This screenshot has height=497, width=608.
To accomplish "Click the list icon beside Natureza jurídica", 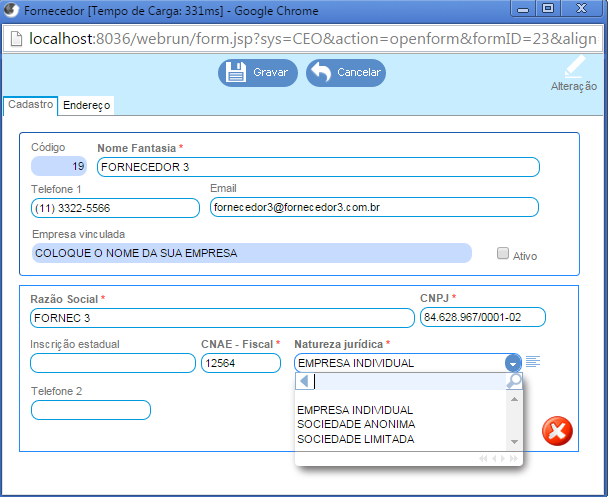I will click(x=533, y=362).
